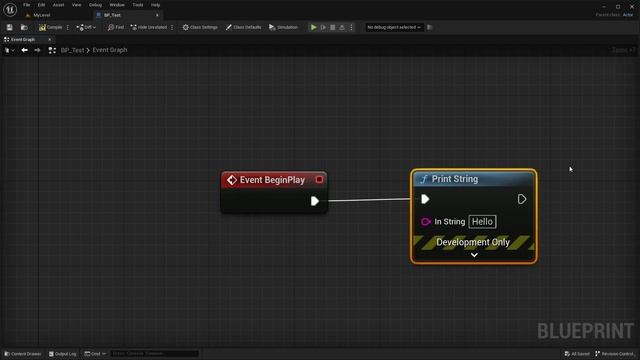Open the graph bookmarks dropdown

click(x=9, y=50)
